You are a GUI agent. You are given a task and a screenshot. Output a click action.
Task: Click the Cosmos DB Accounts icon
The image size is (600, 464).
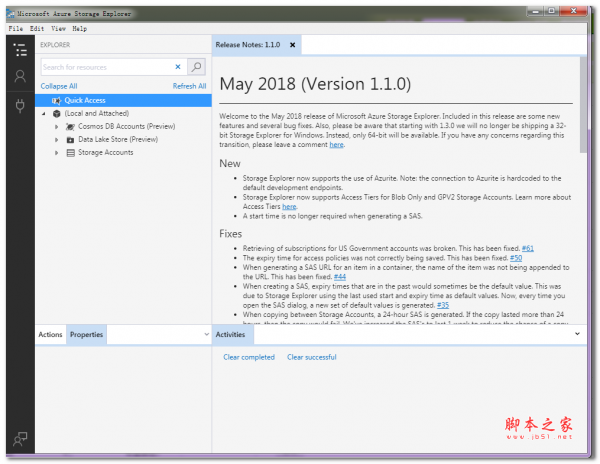coord(70,127)
